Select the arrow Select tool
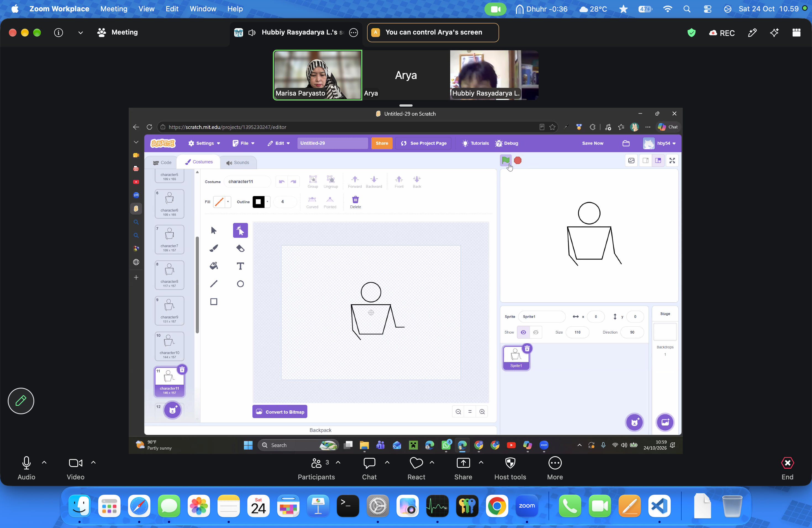This screenshot has height=528, width=812. coord(213,230)
